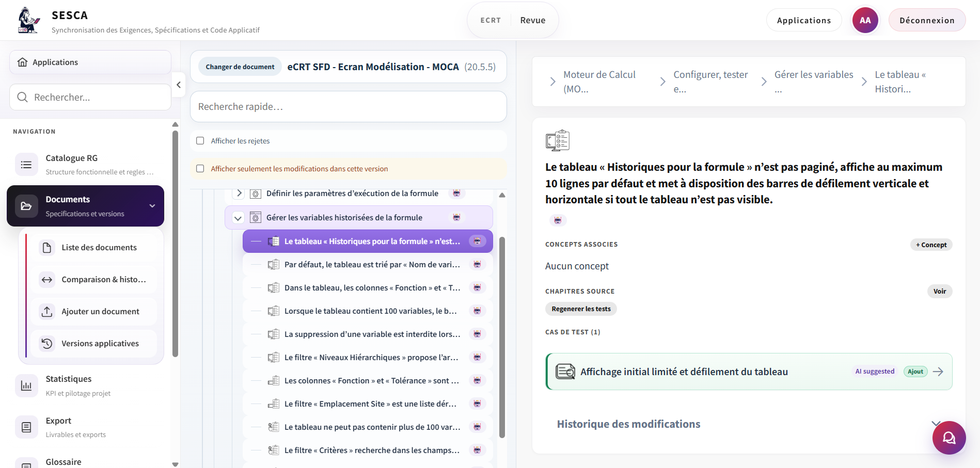The width and height of the screenshot is (980, 468).
Task: Open Versions applicatives menu item
Action: tap(93, 344)
